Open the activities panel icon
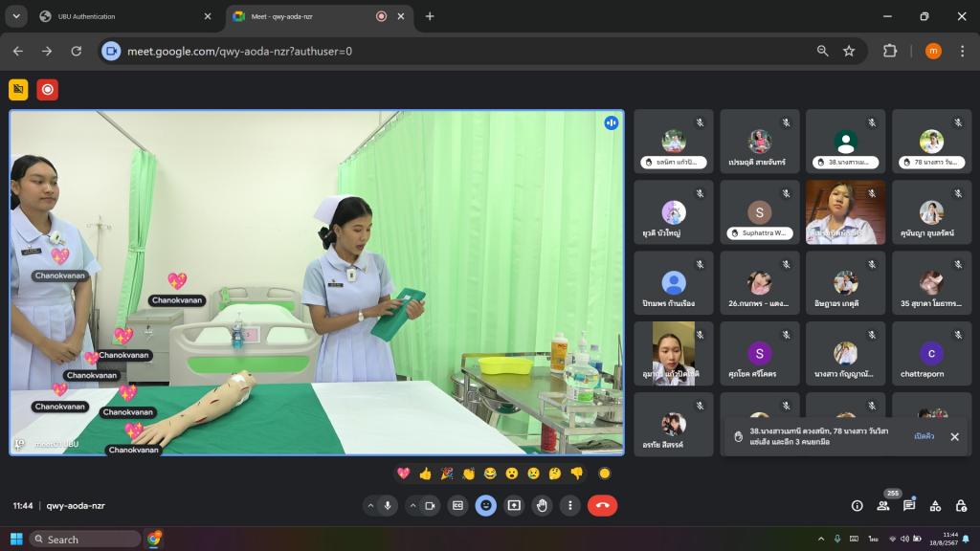This screenshot has height=551, width=980. (935, 505)
